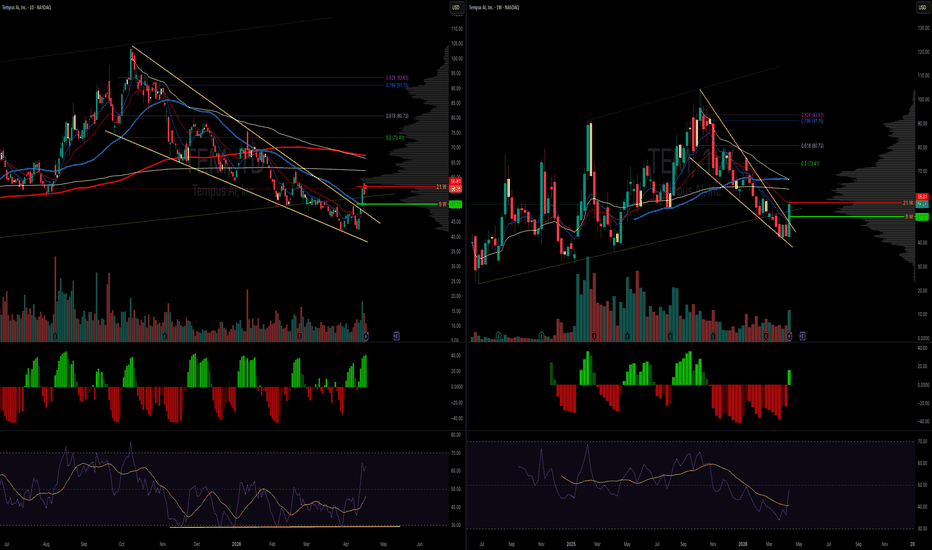The width and height of the screenshot is (932, 550).
Task: Select orange RSI support line in daily pane
Action: [285, 526]
